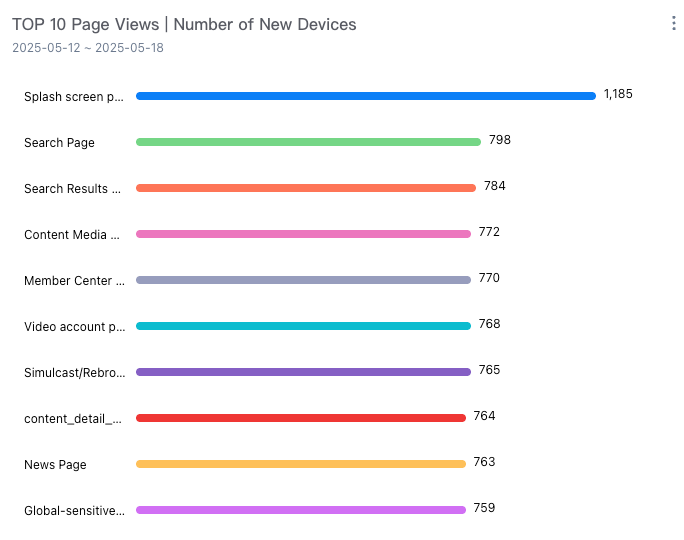684x540 pixels.
Task: Click the TOP 10 Page Views title
Action: point(86,24)
